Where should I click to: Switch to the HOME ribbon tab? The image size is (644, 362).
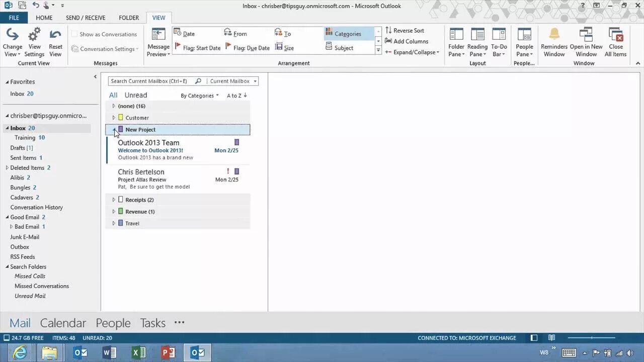(x=44, y=18)
